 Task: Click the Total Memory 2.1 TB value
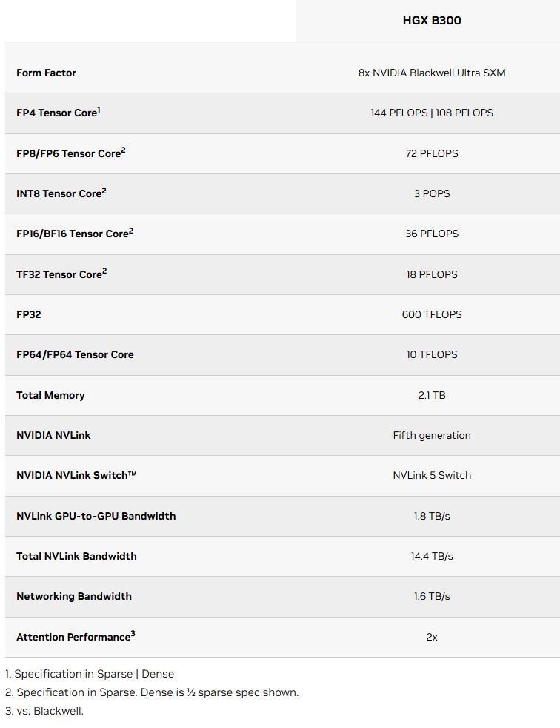(x=432, y=395)
